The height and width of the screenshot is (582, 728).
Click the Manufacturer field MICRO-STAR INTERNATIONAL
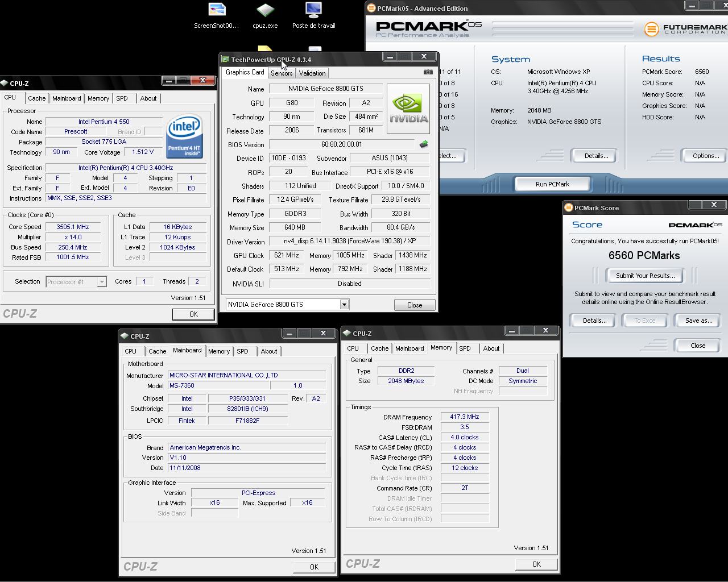coord(247,375)
